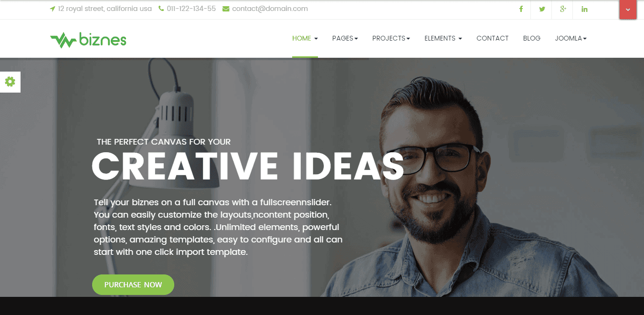Open the Google Plus social icon
The width and height of the screenshot is (644, 315).
(563, 9)
